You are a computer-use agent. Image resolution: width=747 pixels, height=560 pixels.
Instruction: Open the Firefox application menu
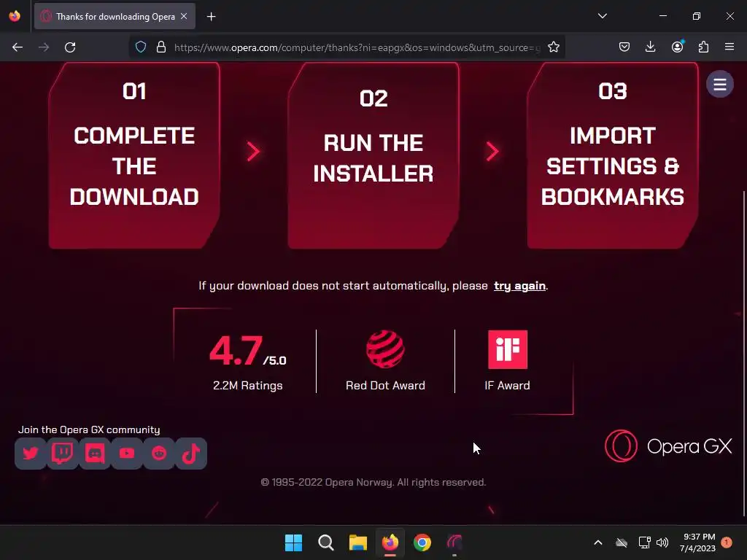coord(729,47)
